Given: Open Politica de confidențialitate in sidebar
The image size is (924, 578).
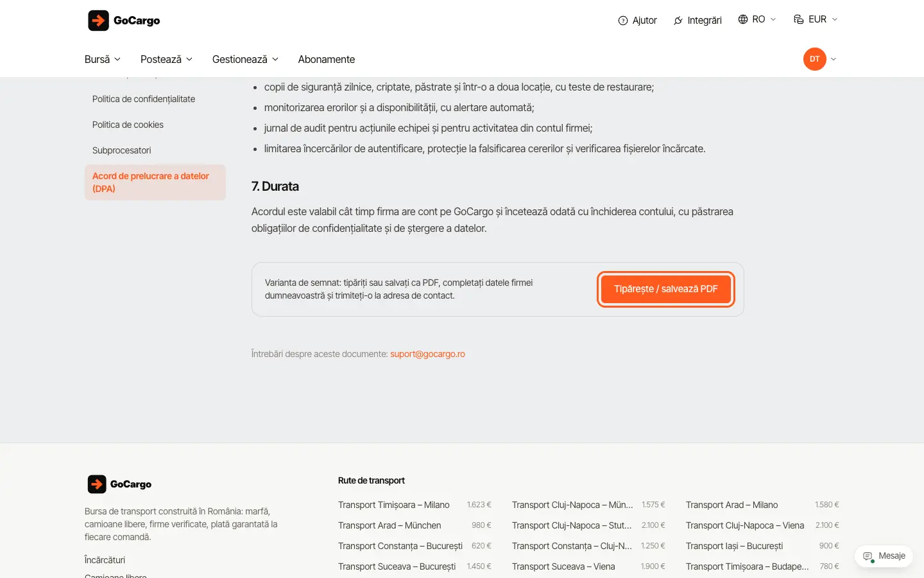Looking at the screenshot, I should (155, 99).
